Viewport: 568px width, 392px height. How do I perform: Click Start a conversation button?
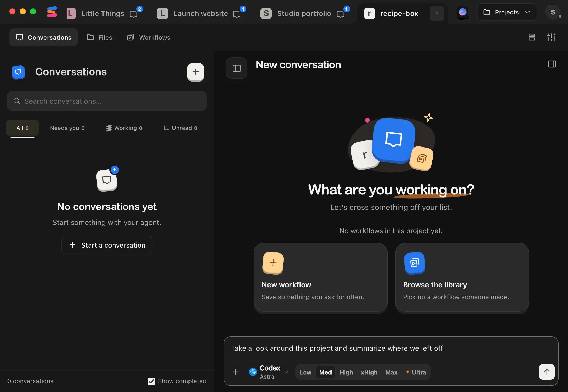tap(107, 245)
